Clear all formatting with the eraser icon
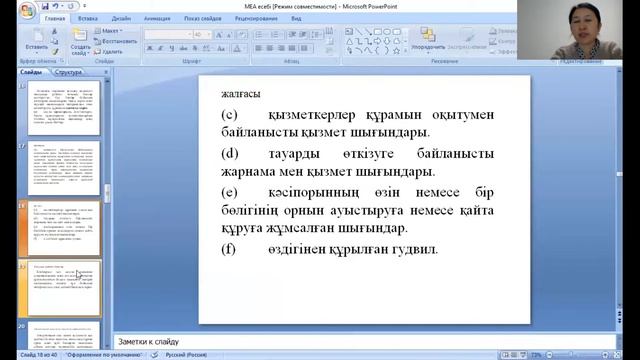The image size is (640, 360). coord(242,35)
